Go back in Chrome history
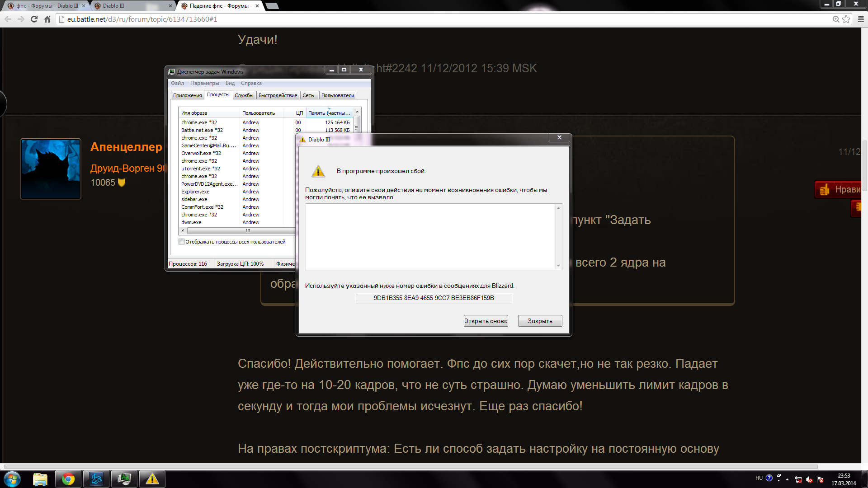Image resolution: width=868 pixels, height=488 pixels. tap(8, 19)
